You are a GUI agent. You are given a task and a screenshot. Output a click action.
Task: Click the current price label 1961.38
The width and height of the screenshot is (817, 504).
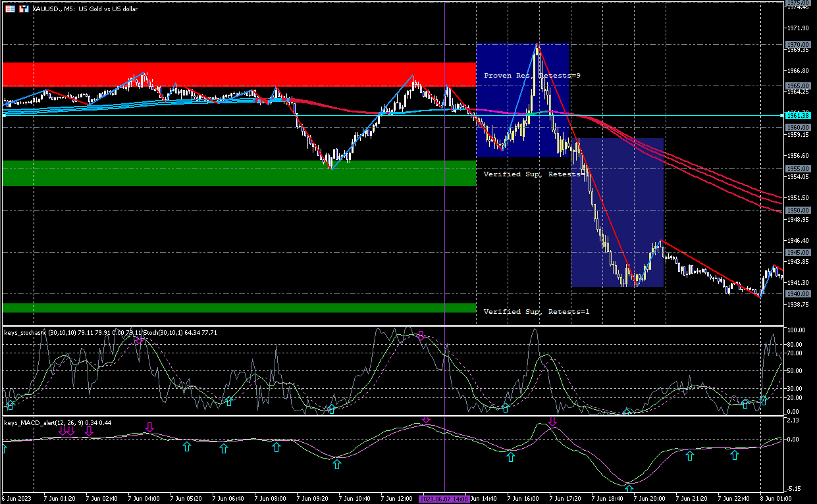coord(797,115)
